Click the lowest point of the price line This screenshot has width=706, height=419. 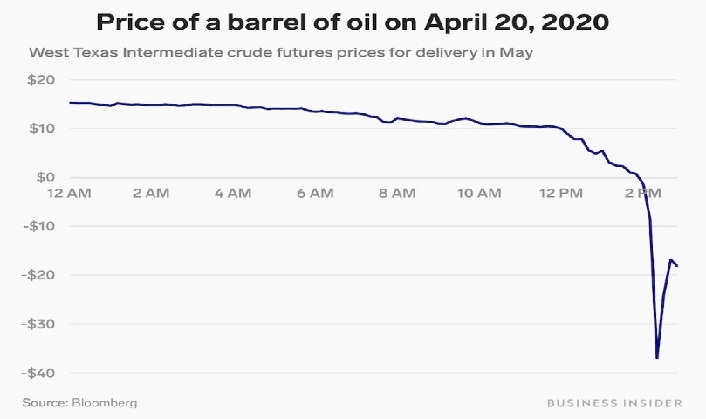(657, 357)
